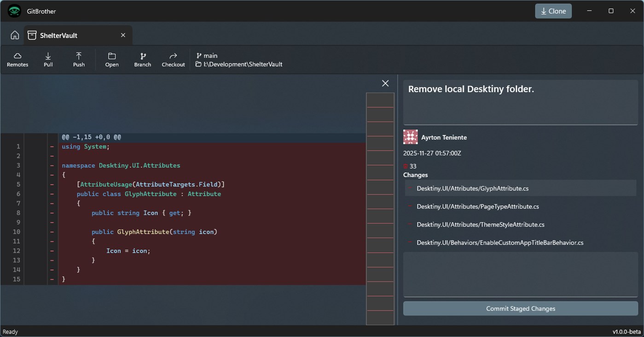
Task: Select ThemeStyleAttribute.cs in Changes
Action: coord(521,224)
